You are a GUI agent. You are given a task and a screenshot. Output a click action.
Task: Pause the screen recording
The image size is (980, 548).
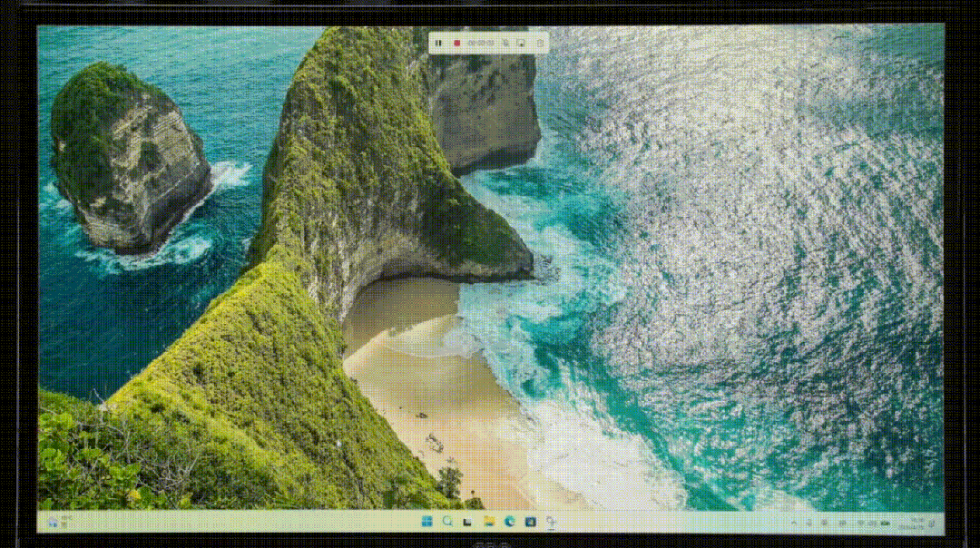click(439, 44)
